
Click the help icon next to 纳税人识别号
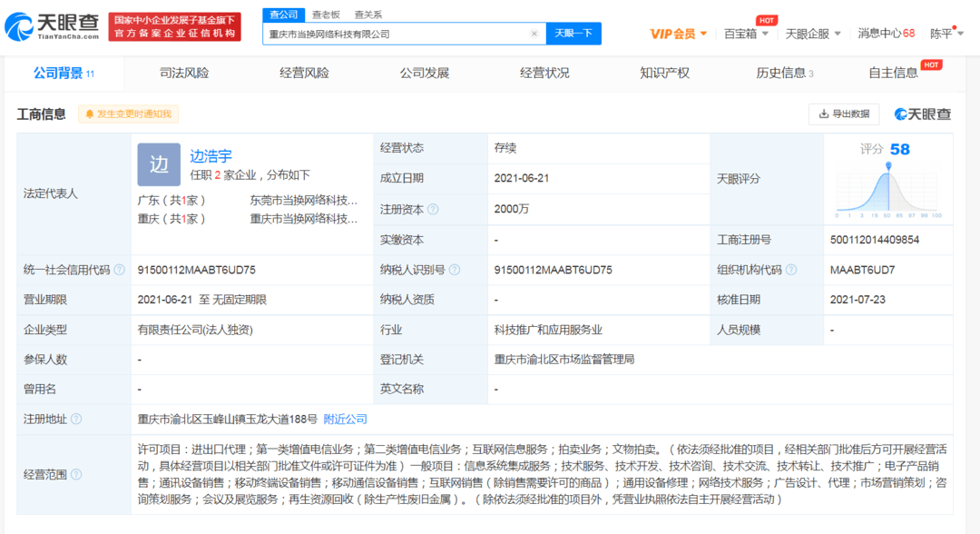coord(455,270)
